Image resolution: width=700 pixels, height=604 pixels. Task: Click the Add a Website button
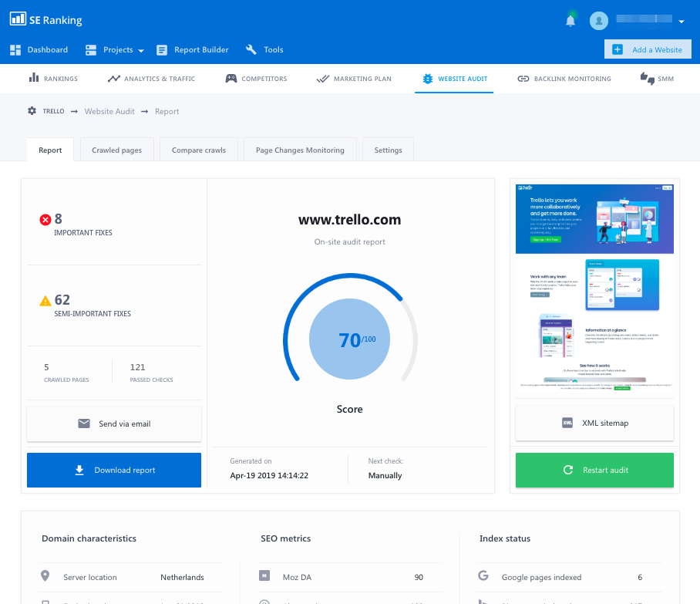pyautogui.click(x=648, y=49)
